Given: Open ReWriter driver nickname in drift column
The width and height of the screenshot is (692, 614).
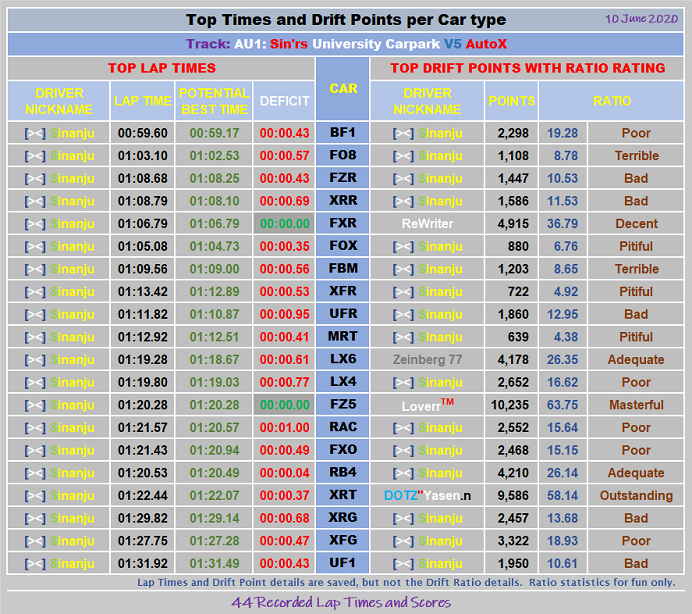Looking at the screenshot, I should (x=427, y=224).
